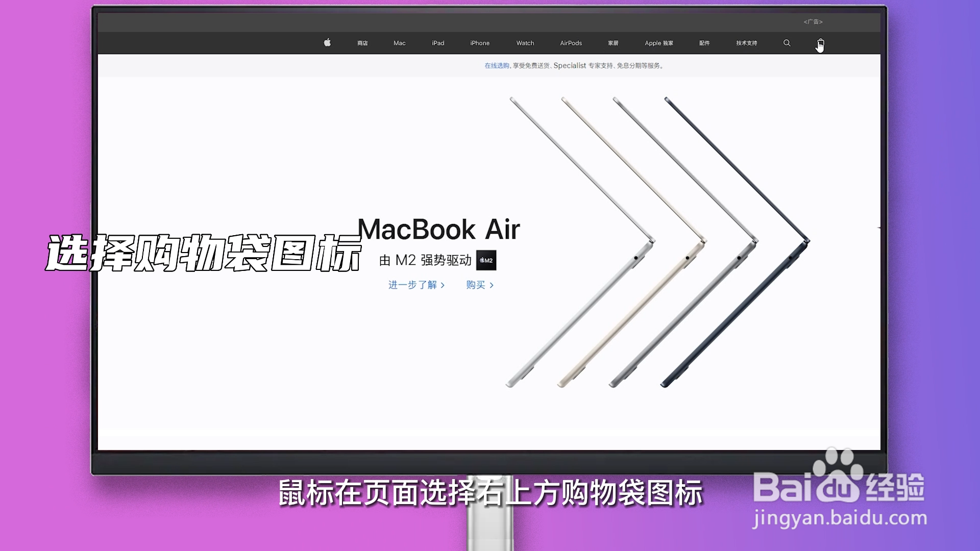Image resolution: width=980 pixels, height=551 pixels.
Task: Open the 配件 accessories menu item
Action: (704, 43)
